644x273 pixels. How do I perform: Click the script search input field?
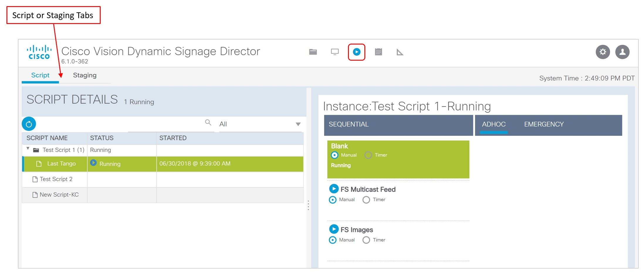tap(171, 124)
